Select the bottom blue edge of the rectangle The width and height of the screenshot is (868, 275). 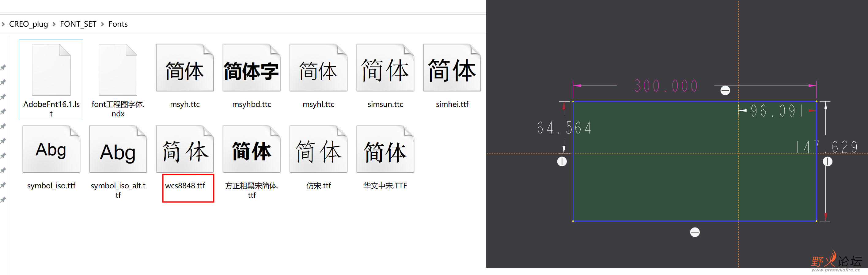point(695,221)
